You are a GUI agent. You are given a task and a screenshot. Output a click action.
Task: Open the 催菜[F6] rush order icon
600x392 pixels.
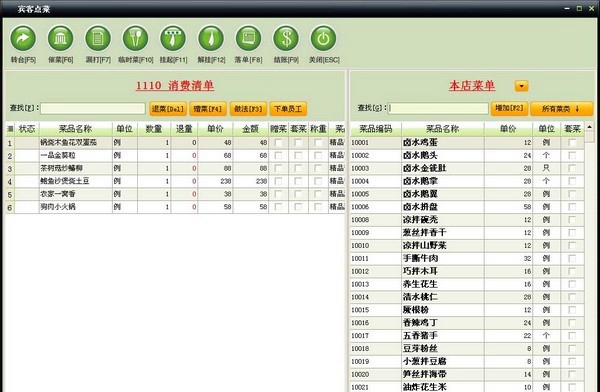(x=60, y=38)
